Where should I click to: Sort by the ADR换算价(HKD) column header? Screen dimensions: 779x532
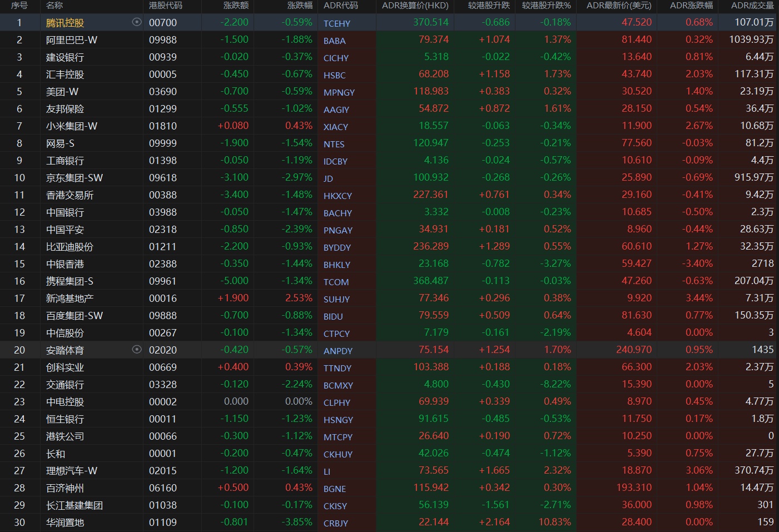click(x=415, y=6)
